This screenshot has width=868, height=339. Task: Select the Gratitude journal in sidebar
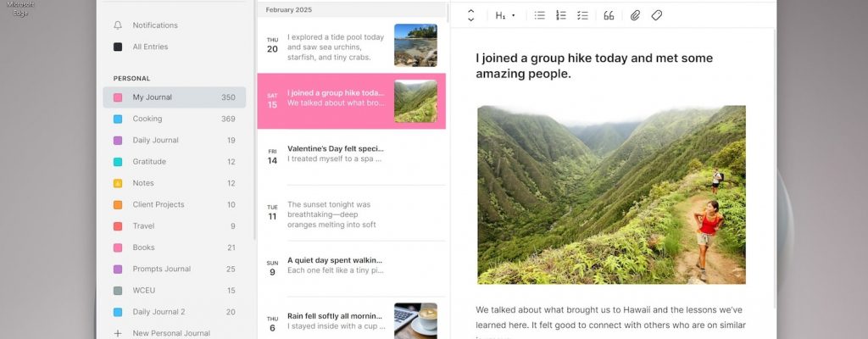[x=149, y=162]
